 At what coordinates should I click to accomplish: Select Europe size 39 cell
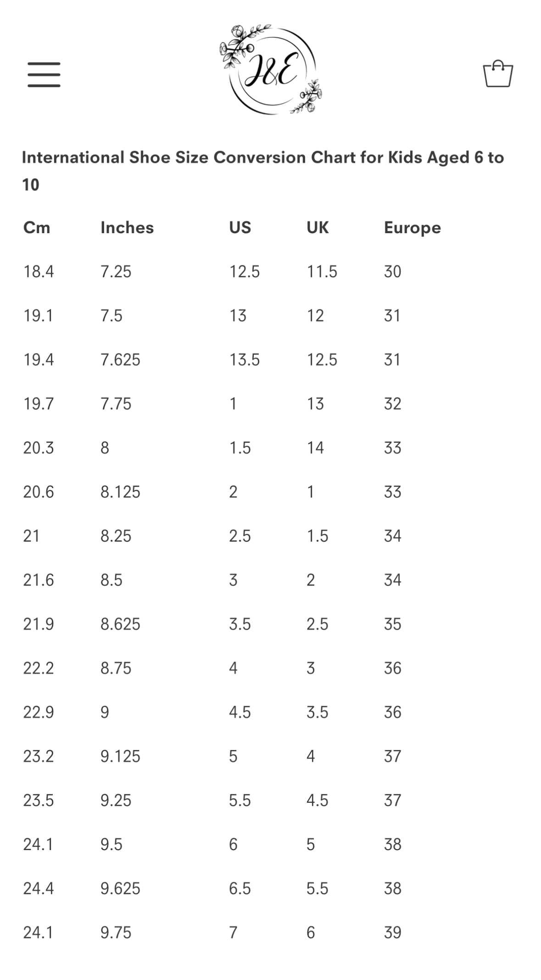pos(392,933)
